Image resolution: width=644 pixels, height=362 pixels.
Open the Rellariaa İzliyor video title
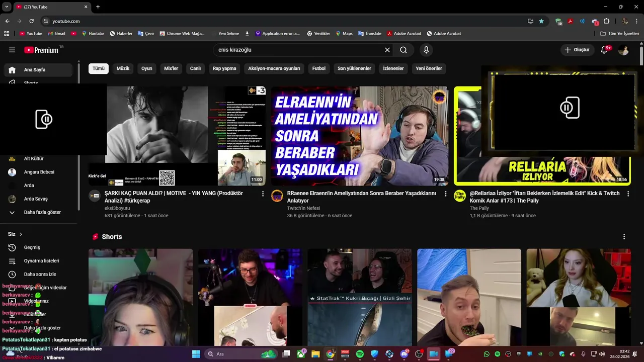545,197
